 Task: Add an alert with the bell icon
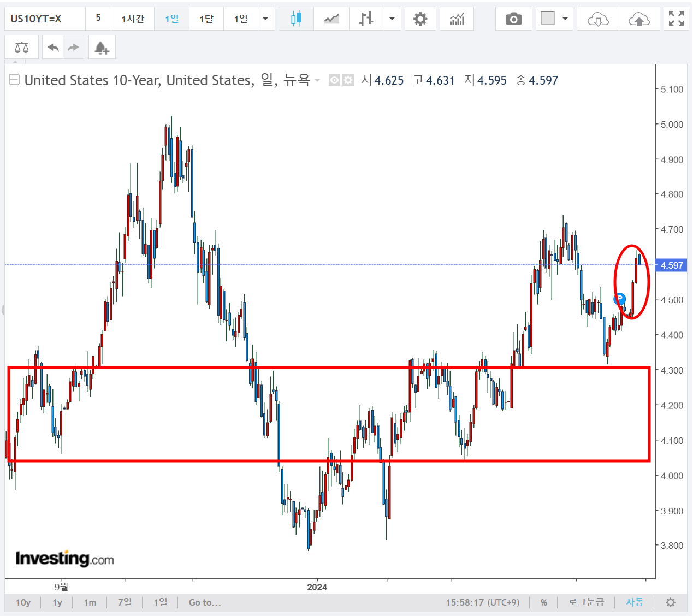pos(102,48)
